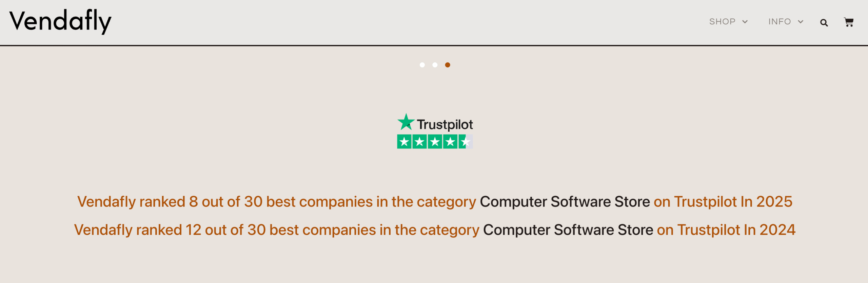
Task: Open the 2024 Trustpilot ranking link
Action: [x=435, y=230]
